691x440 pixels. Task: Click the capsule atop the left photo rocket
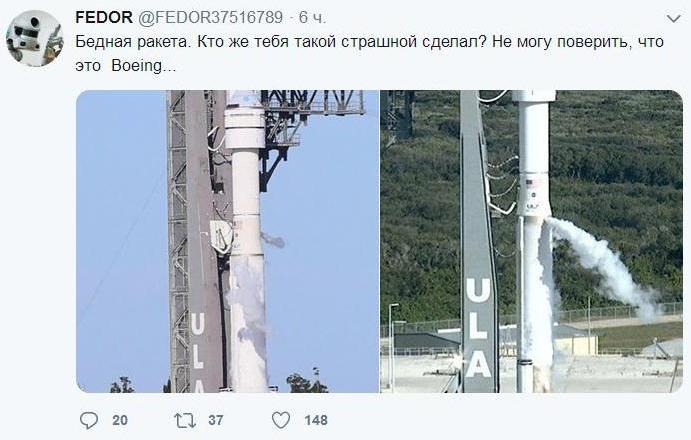point(245,121)
